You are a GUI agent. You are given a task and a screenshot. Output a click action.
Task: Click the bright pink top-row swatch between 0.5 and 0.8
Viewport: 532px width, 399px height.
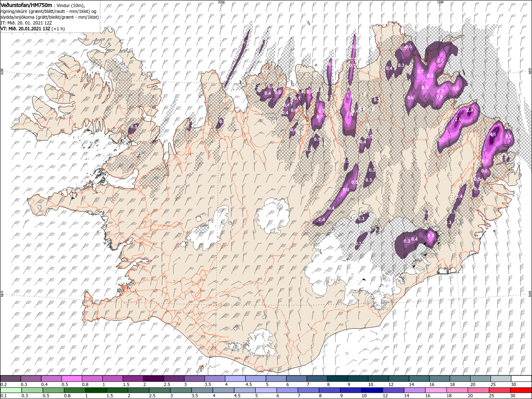click(71, 379)
